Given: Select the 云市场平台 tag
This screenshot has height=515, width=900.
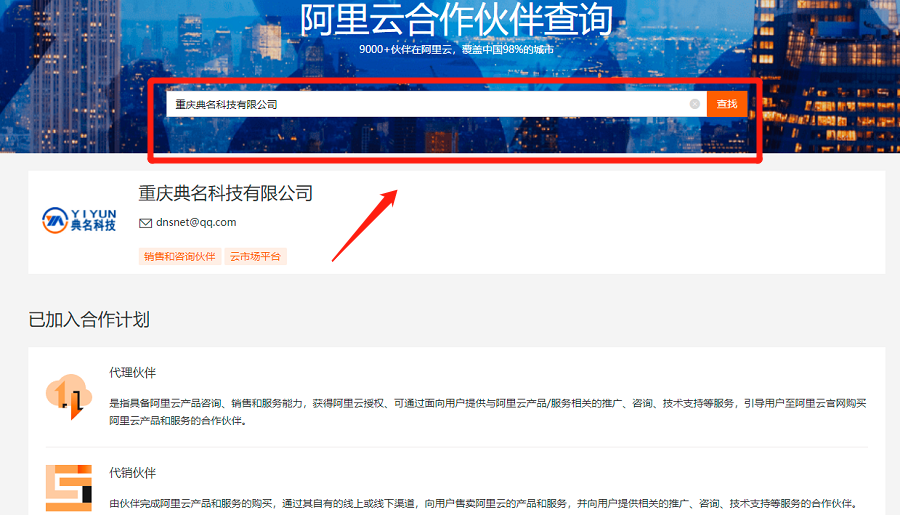Looking at the screenshot, I should pos(255,256).
